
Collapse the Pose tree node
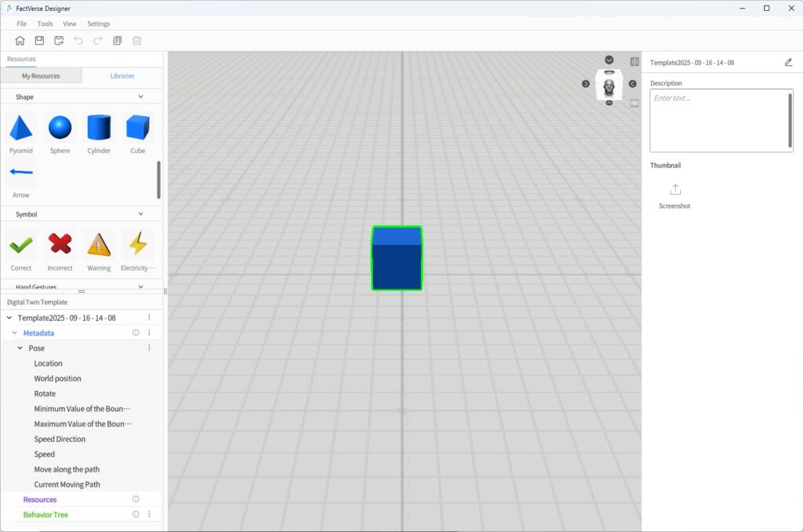click(x=20, y=348)
